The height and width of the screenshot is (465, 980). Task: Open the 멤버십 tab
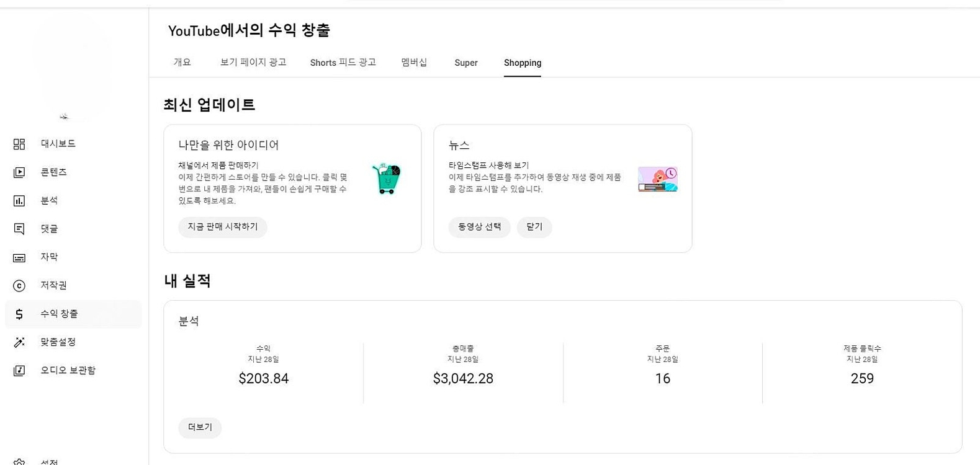(413, 62)
